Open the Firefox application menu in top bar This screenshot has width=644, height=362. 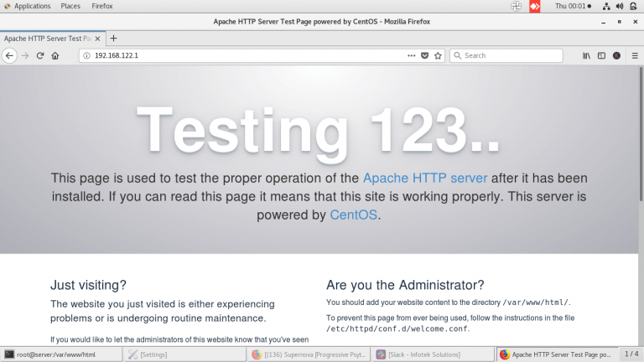pos(101,6)
